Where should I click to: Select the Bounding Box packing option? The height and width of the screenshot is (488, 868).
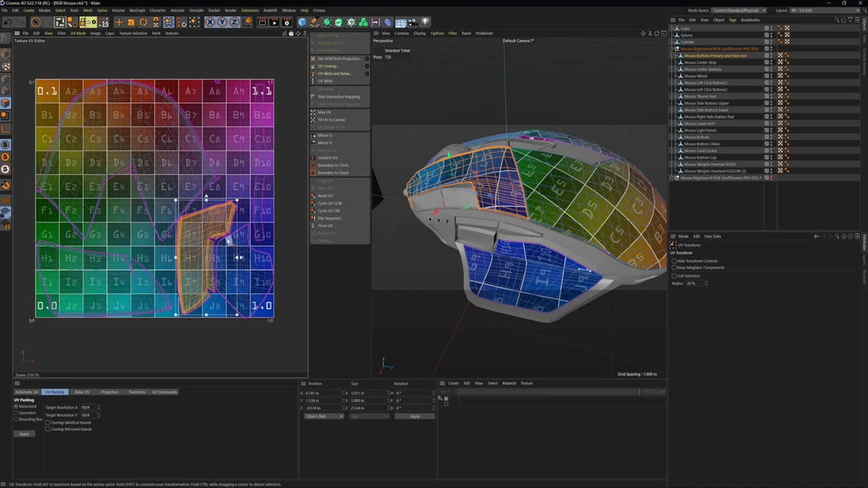[16, 419]
